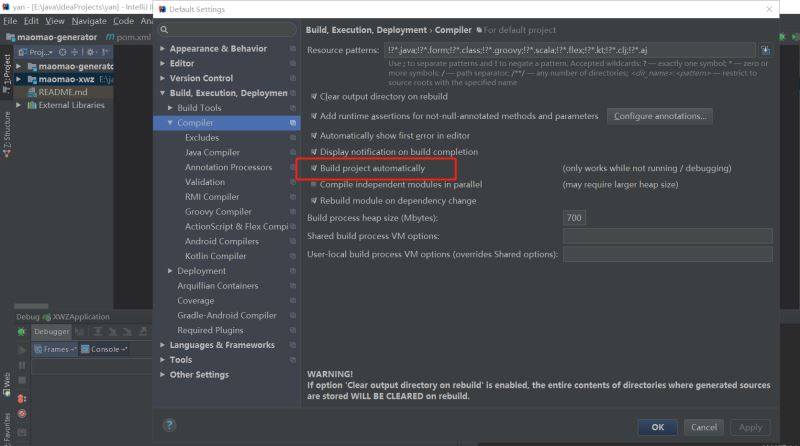Screen dimensions: 800x446
Task: Click the rerun debug bug icon
Action: tap(21, 331)
